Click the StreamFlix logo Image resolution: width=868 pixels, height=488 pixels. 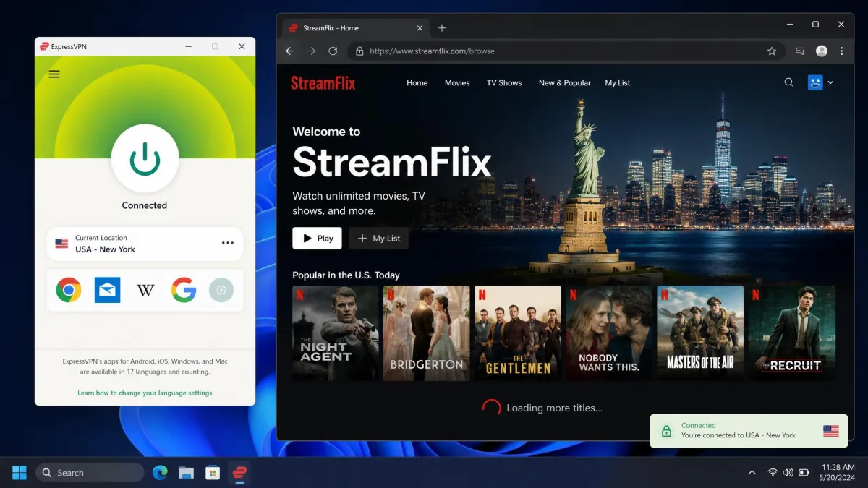click(323, 82)
